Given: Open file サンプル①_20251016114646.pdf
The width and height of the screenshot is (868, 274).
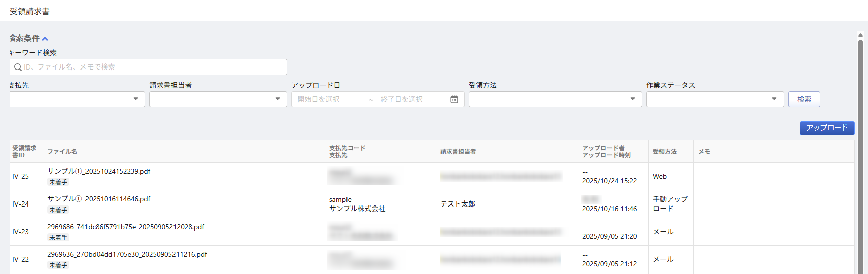Looking at the screenshot, I should coord(99,199).
